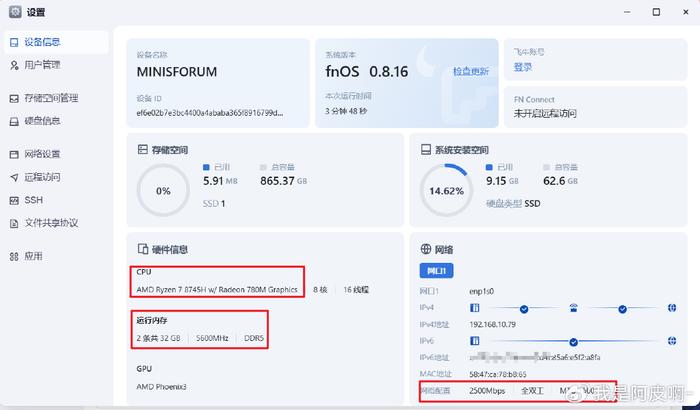Click the 2500Mbps link speed

[487, 391]
